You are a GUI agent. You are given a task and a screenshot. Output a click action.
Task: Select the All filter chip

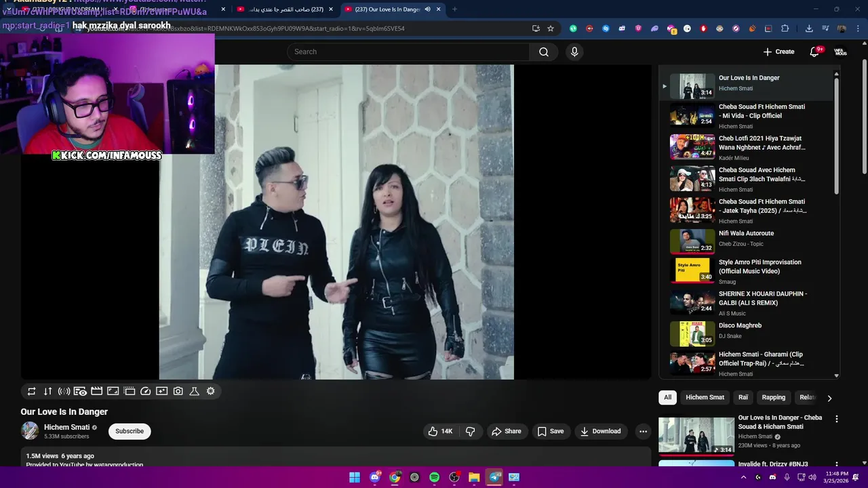pyautogui.click(x=668, y=397)
